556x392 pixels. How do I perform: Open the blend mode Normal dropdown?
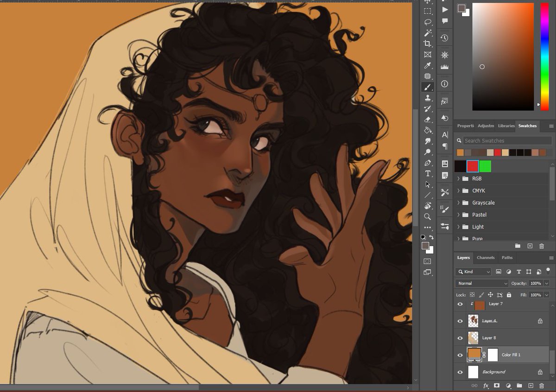pos(482,283)
